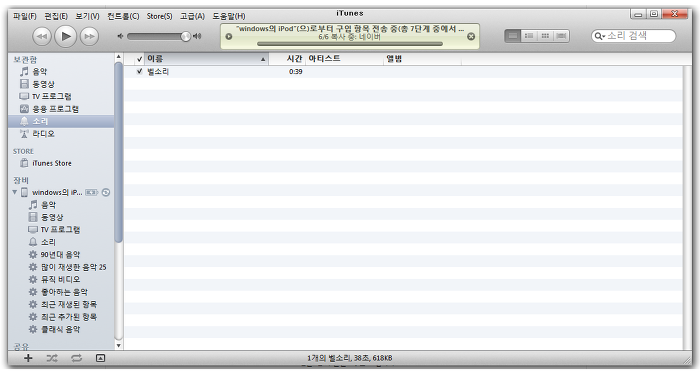Sort by the 아티스트 column header
The height and width of the screenshot is (376, 700).
(x=344, y=59)
